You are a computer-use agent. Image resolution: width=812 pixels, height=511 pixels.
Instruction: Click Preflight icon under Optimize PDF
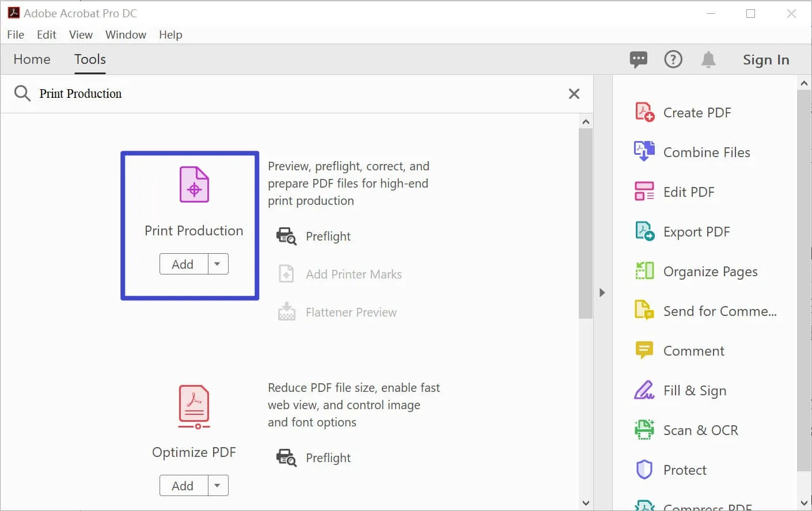coord(286,457)
